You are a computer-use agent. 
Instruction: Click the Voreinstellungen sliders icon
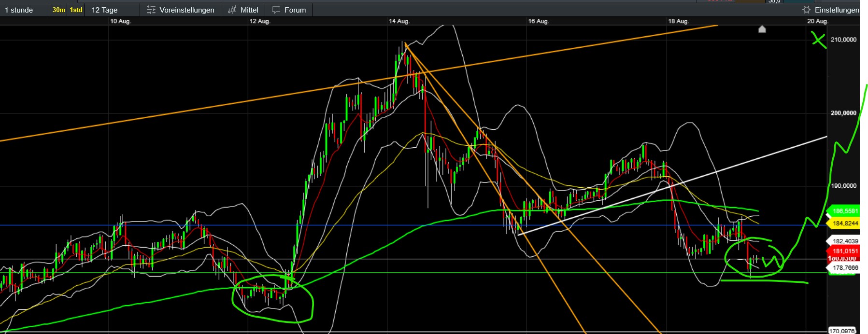[151, 10]
